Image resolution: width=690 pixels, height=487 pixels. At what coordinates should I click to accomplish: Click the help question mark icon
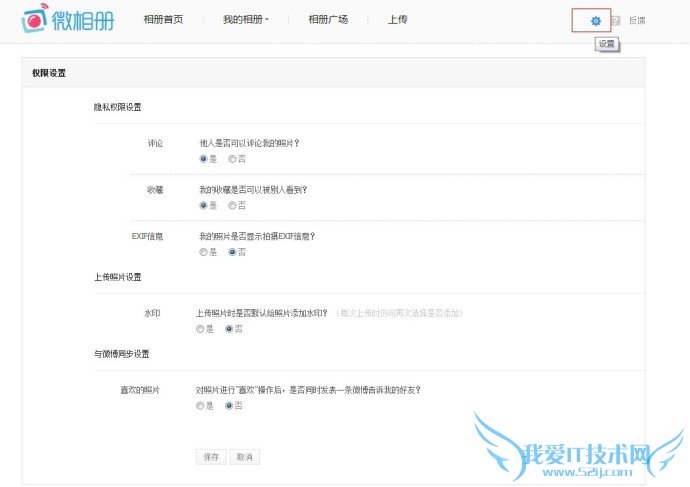[x=616, y=21]
